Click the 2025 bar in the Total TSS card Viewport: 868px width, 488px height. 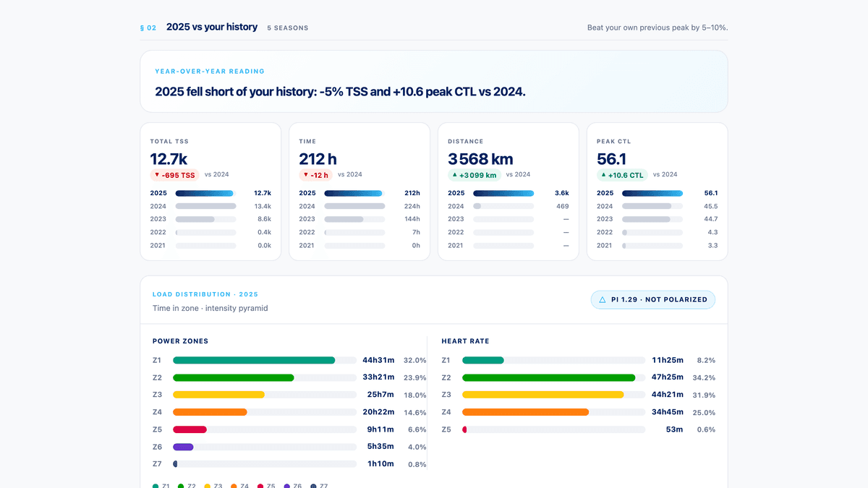click(x=205, y=193)
